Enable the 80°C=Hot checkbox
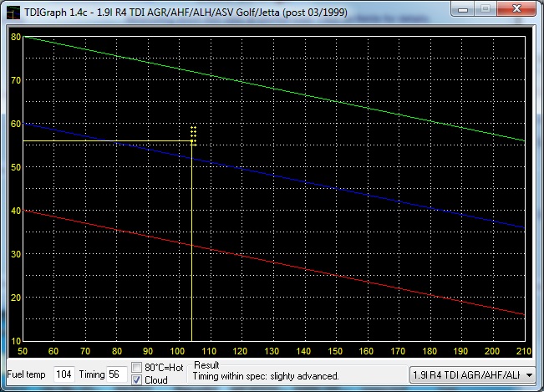 (137, 367)
